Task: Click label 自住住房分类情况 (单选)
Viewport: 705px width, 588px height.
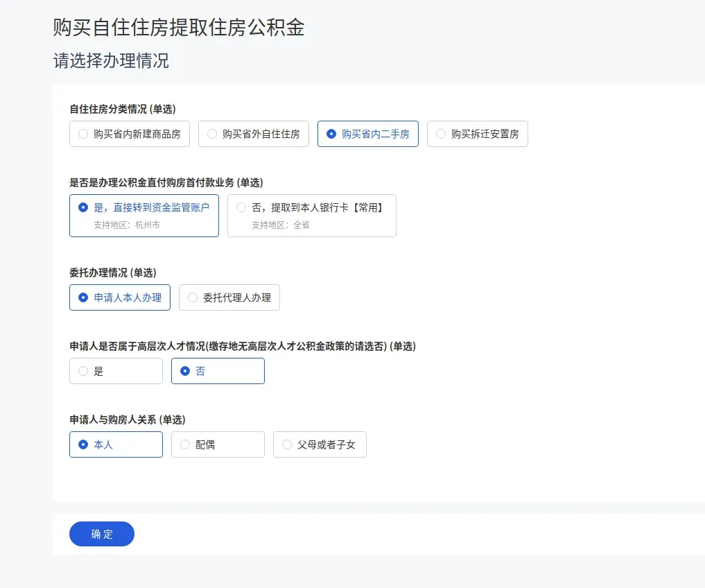Action: click(x=122, y=109)
